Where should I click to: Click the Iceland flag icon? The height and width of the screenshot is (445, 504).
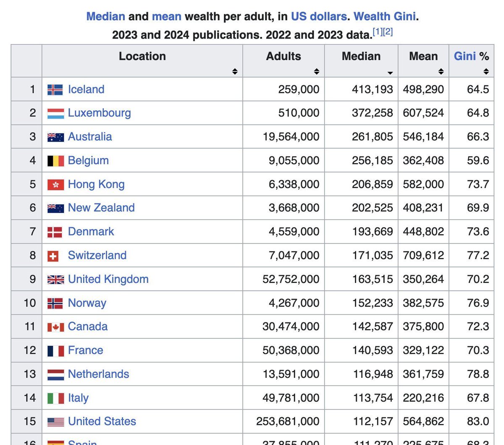pyautogui.click(x=55, y=89)
